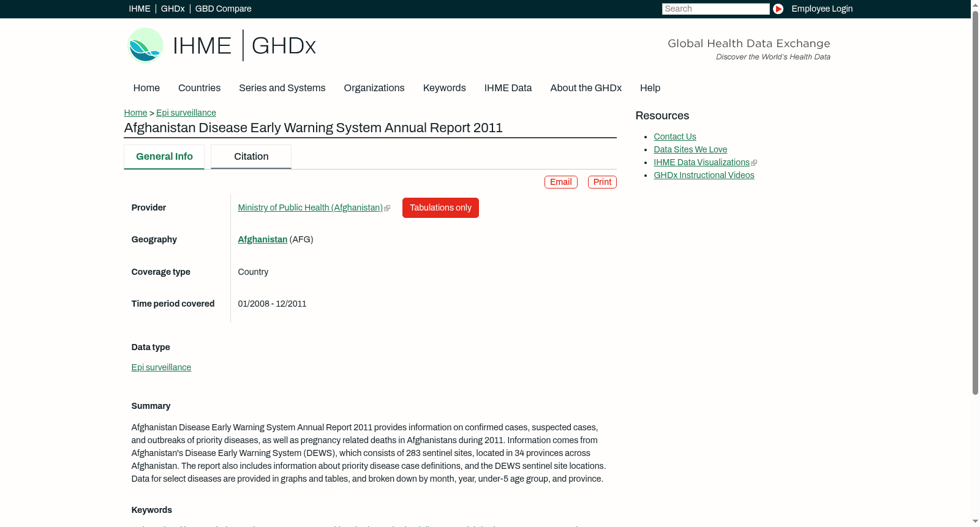Click external link icon beside Ministry of Public Health
This screenshot has height=527, width=980.
pyautogui.click(x=387, y=208)
